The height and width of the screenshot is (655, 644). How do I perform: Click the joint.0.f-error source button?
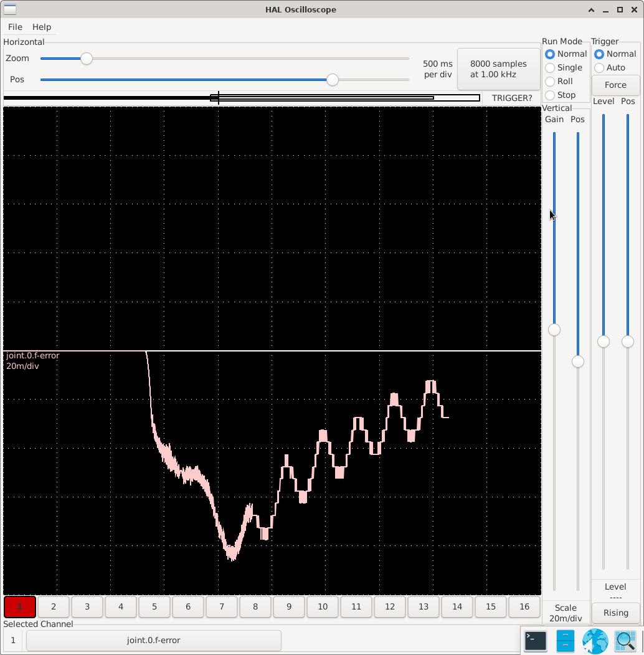click(154, 641)
